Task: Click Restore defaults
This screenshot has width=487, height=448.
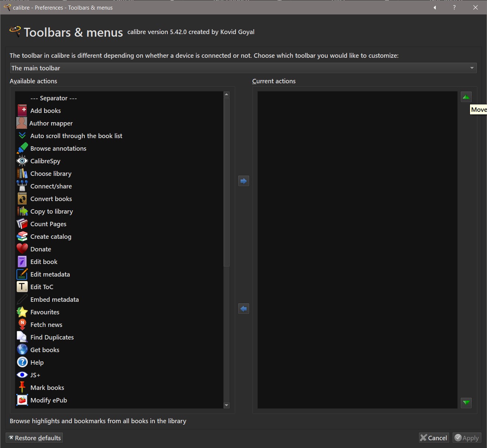Action: point(34,438)
